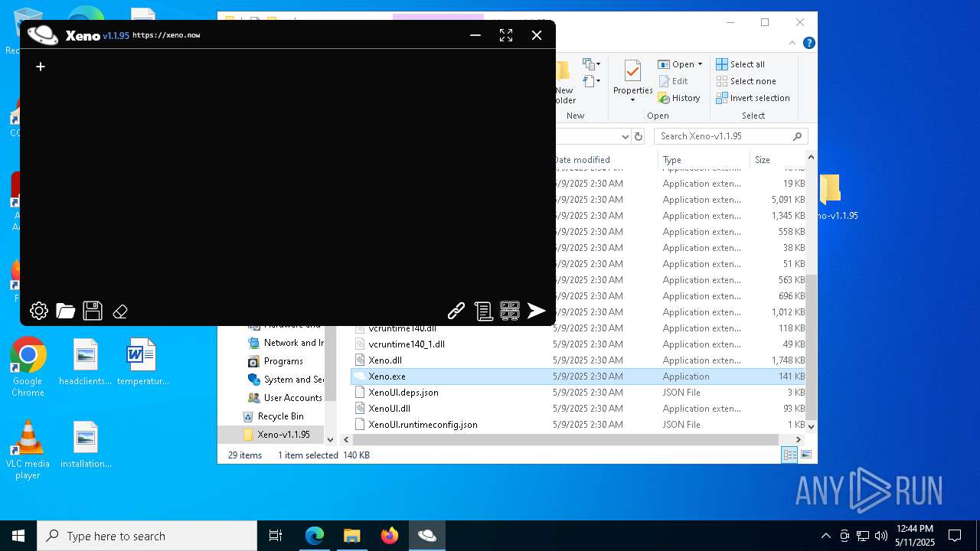Open Xeno settings gear

39,311
